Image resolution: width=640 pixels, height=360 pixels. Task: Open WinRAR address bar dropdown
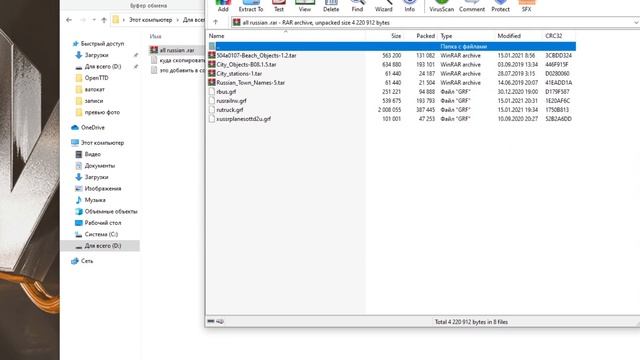(x=636, y=23)
